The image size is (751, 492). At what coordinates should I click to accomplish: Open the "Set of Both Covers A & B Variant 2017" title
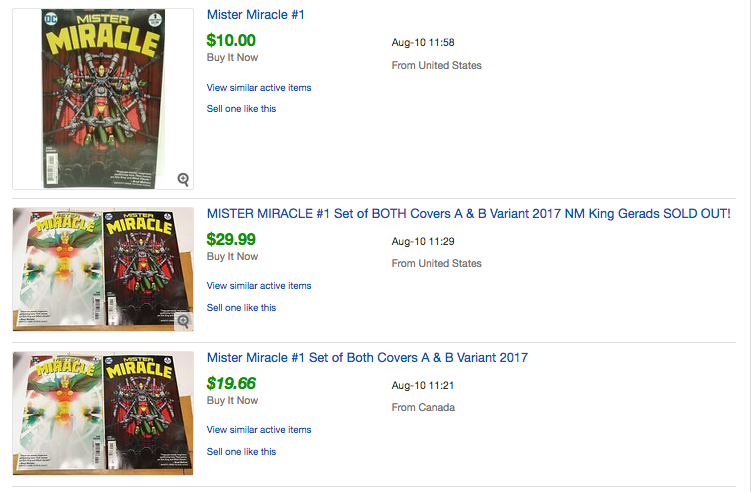coord(367,358)
